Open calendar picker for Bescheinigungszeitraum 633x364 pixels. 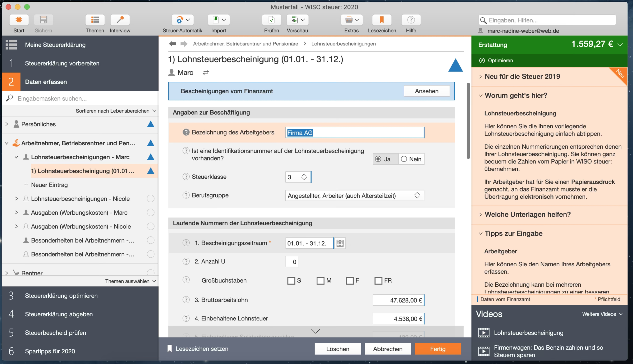(340, 243)
